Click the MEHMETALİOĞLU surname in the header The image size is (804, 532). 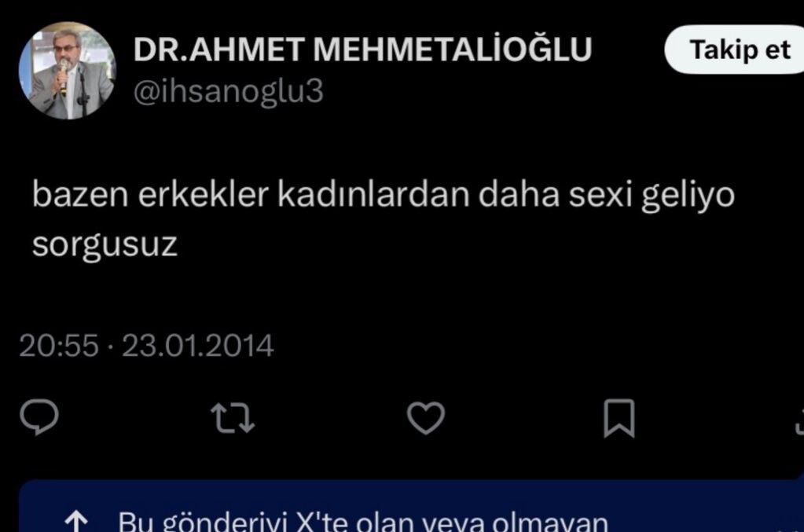point(452,50)
